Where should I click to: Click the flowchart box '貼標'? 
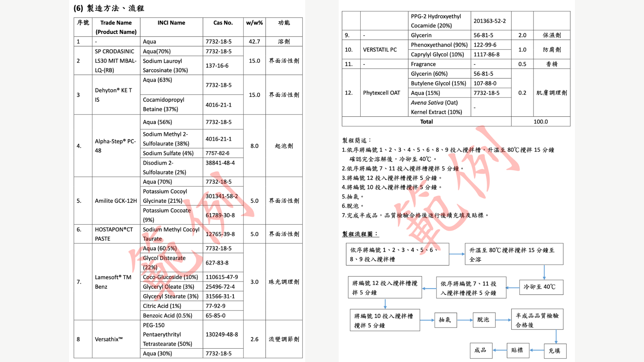pos(518,351)
